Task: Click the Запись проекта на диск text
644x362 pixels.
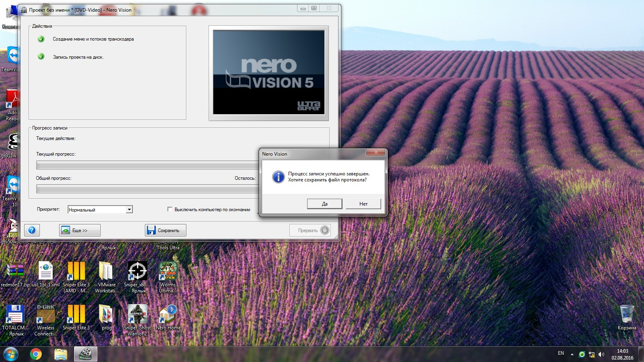Action: tap(78, 57)
